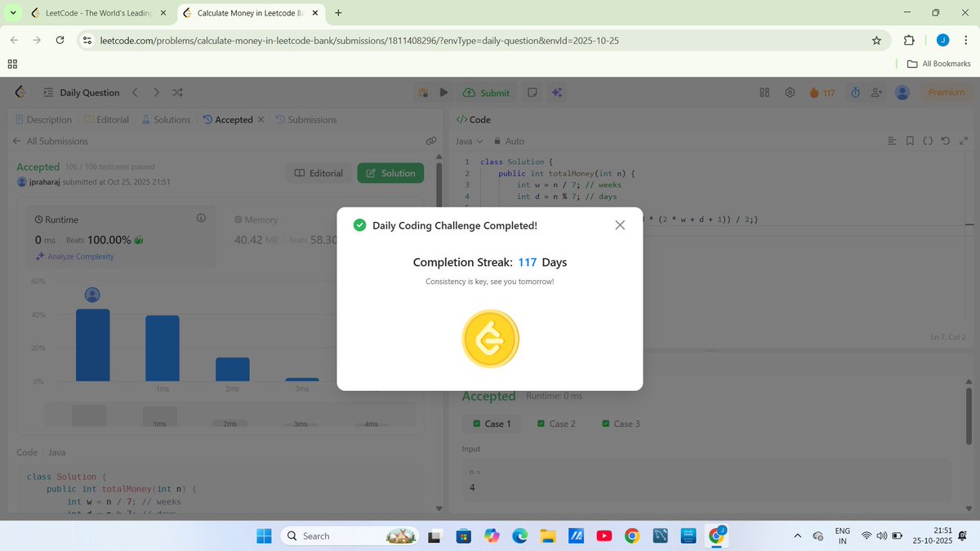Switch to the Editorial tab
The height and width of the screenshot is (551, 980).
pyautogui.click(x=106, y=119)
